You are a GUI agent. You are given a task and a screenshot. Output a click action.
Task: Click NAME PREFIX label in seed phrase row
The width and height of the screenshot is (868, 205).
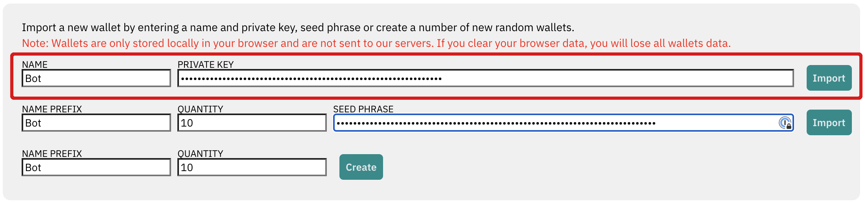52,109
